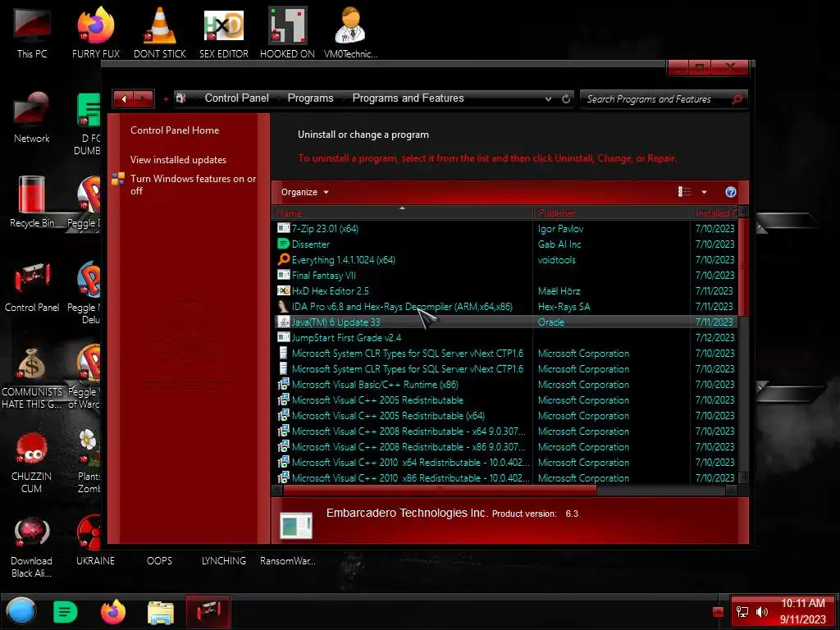
Task: Select Java(TM) 6 Update 33 entry
Action: coord(504,322)
